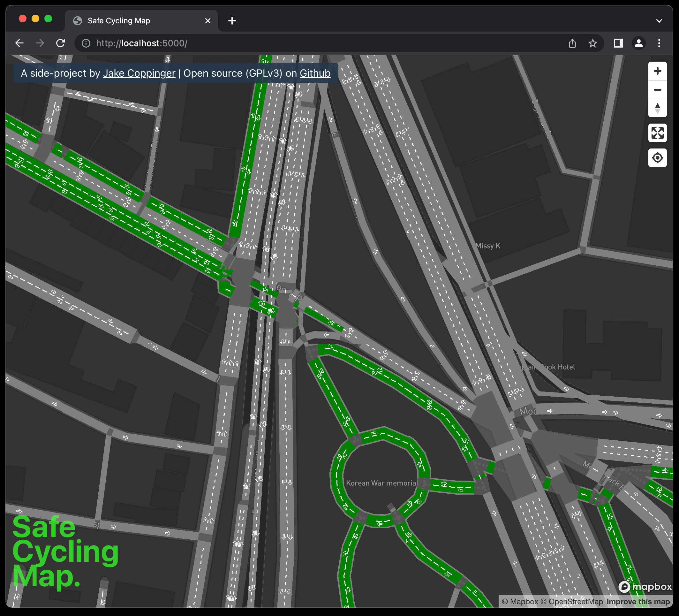Find my location with geolocate button
This screenshot has width=679, height=616.
click(657, 158)
